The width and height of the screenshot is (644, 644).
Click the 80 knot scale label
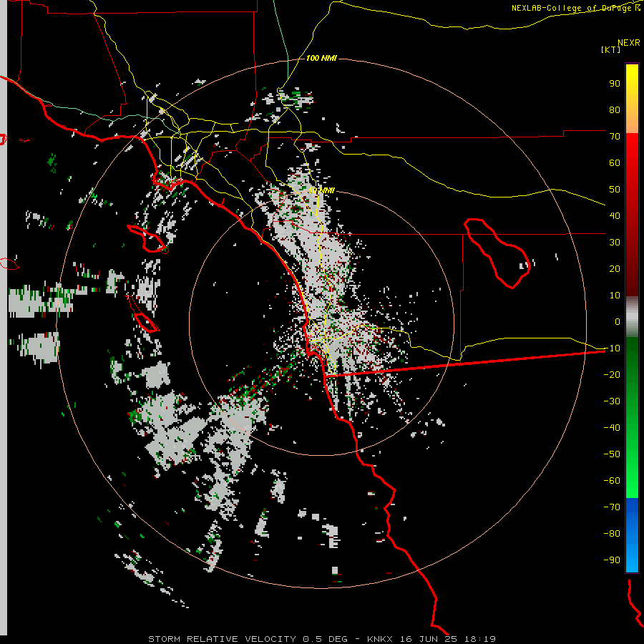615,110
